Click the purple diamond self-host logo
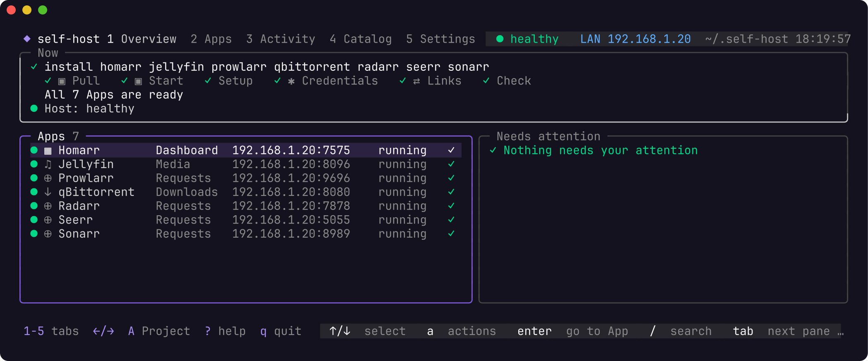The height and width of the screenshot is (361, 868). coord(27,39)
